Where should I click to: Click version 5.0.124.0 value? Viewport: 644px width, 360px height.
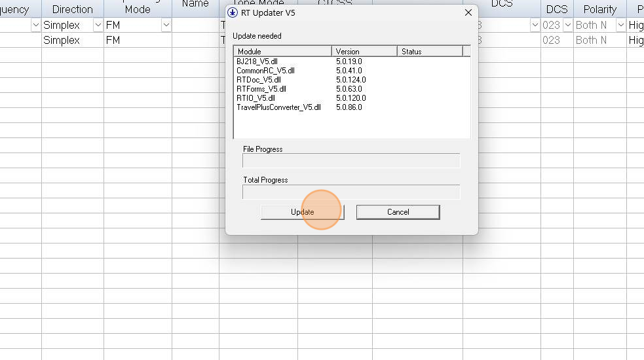(350, 80)
